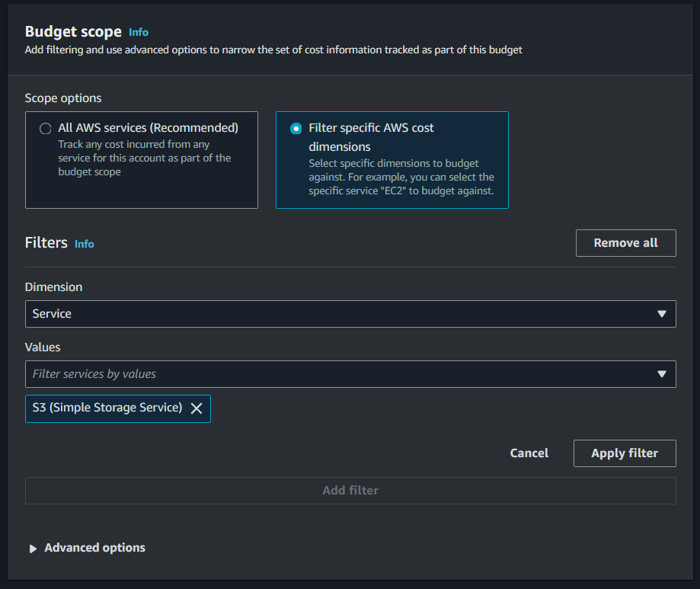Expand the Advanced options section label
700x589 pixels.
(x=94, y=548)
